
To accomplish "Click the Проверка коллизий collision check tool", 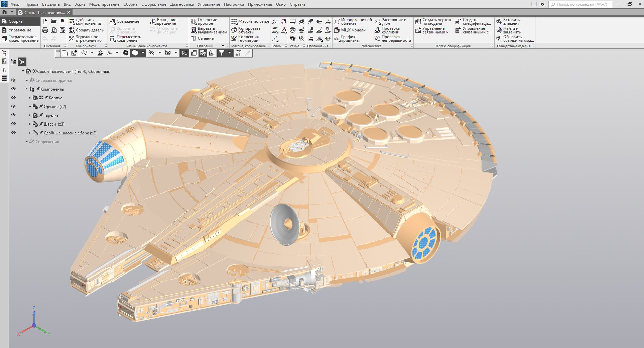I will pyautogui.click(x=387, y=30).
